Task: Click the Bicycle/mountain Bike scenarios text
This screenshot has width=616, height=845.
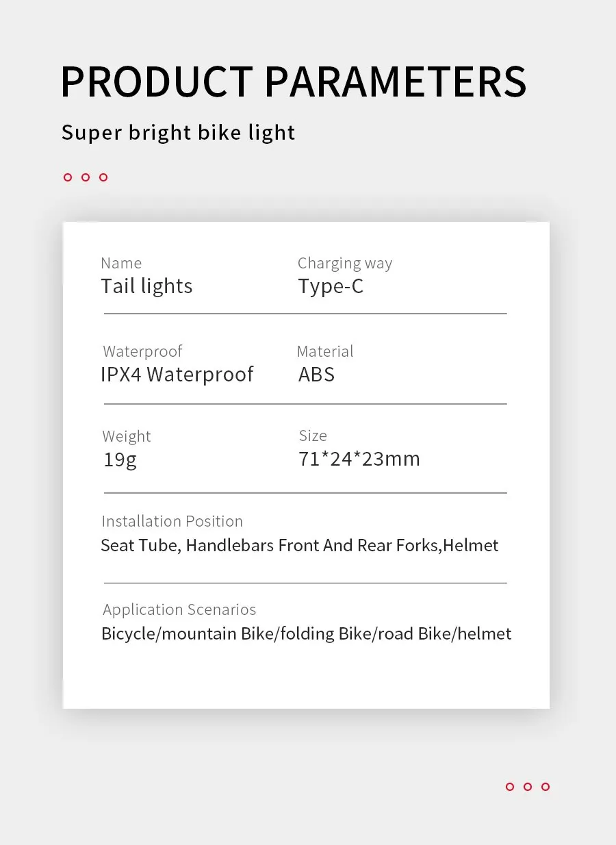Action: 306,633
